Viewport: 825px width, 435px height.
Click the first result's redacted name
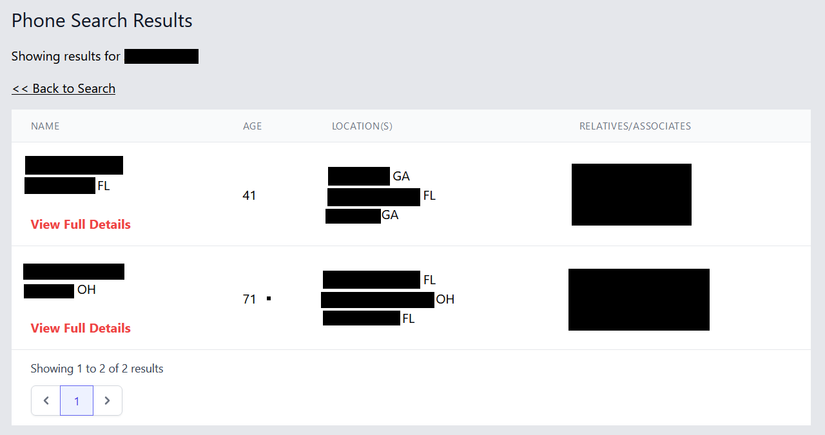(x=74, y=165)
